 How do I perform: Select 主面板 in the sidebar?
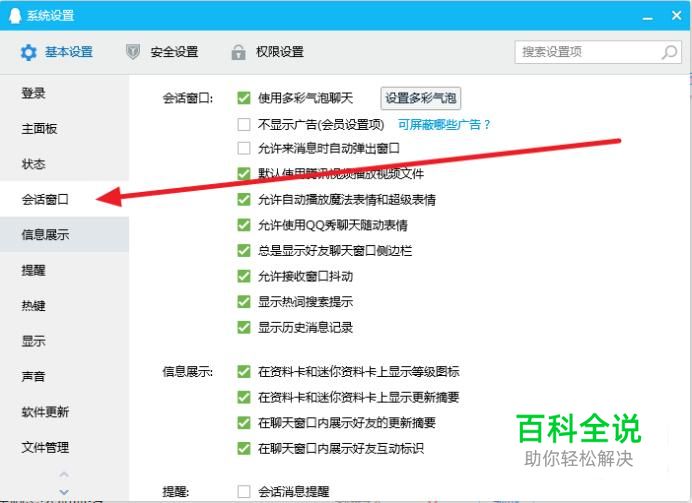64,128
